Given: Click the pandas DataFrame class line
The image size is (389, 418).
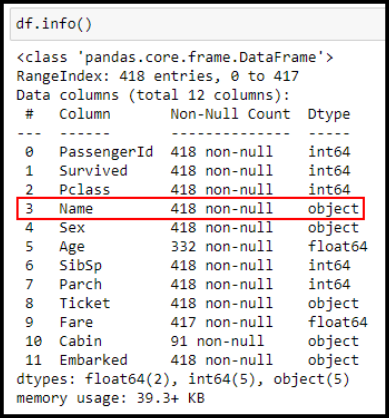Looking at the screenshot, I should [x=175, y=57].
